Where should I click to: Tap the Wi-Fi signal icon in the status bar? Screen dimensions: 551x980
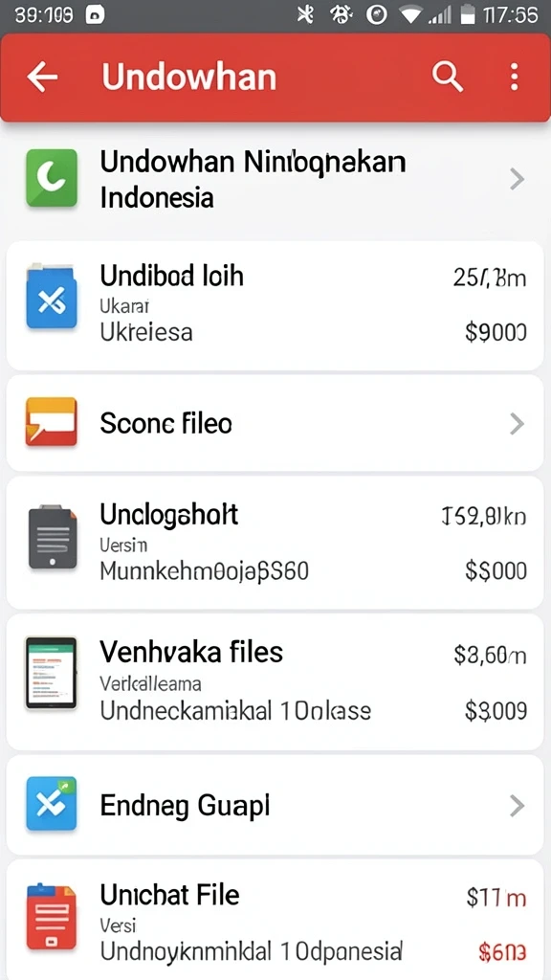point(410,15)
